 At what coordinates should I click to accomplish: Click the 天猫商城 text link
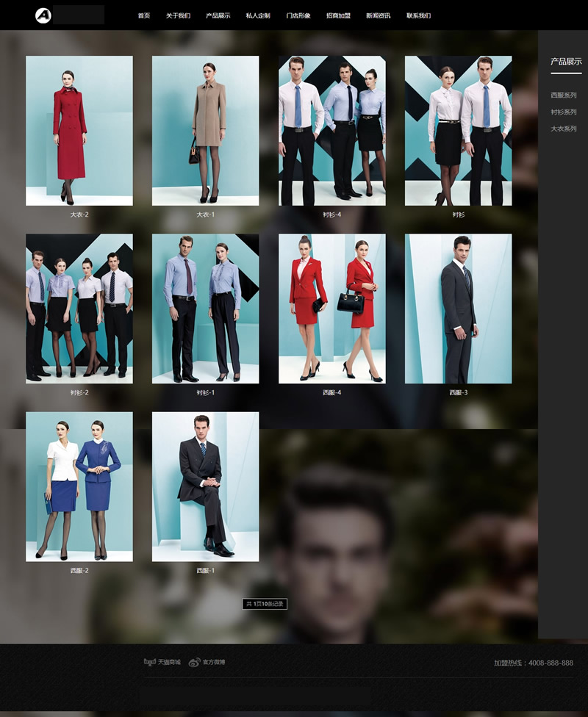pyautogui.click(x=169, y=662)
